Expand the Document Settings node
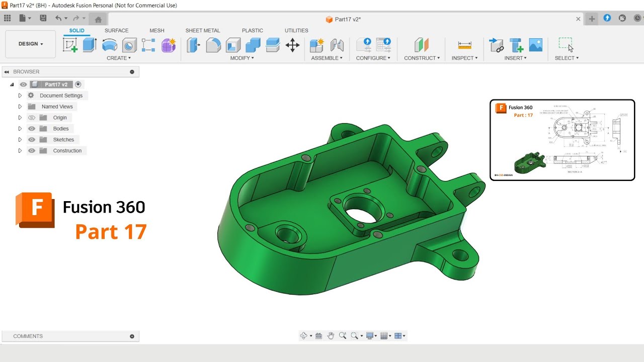The height and width of the screenshot is (362, 644). pyautogui.click(x=20, y=96)
